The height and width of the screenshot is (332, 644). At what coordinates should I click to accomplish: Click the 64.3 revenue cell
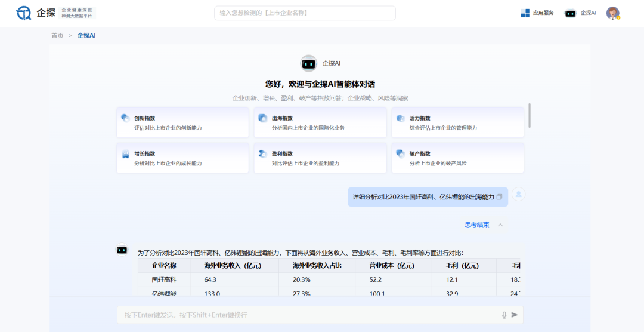click(x=234, y=280)
